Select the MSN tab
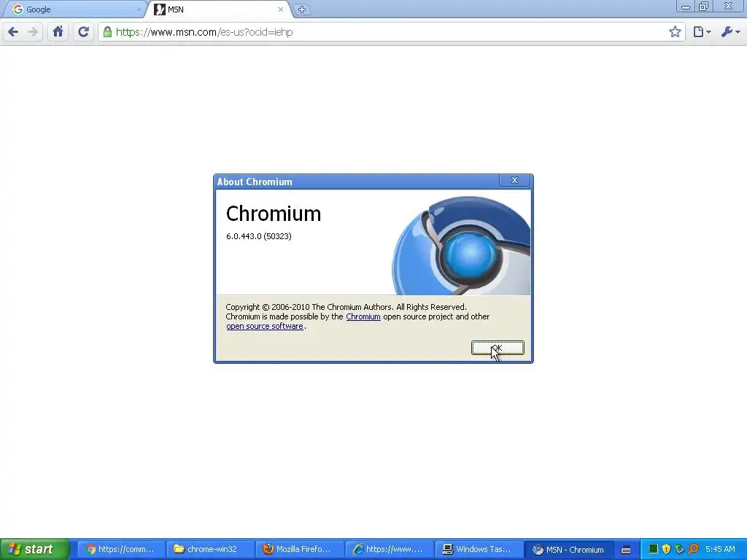The image size is (747, 560). click(219, 9)
